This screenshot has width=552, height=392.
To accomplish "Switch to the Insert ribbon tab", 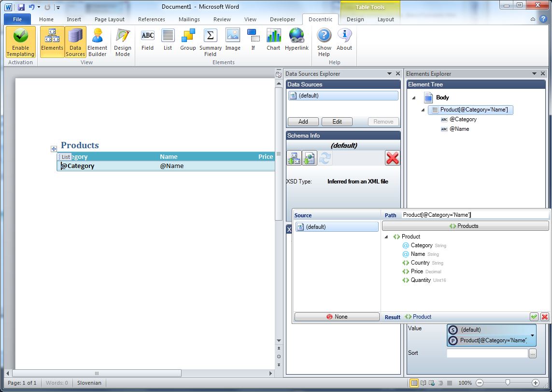I will point(74,19).
